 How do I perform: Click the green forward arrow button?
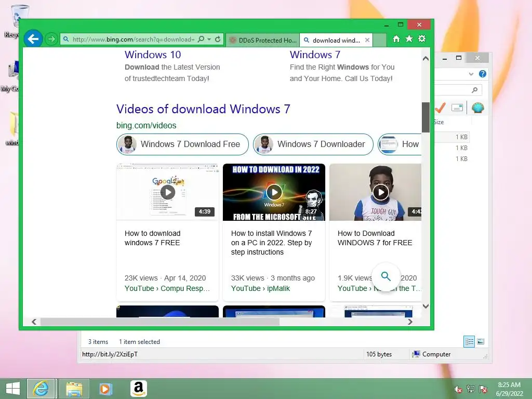51,39
